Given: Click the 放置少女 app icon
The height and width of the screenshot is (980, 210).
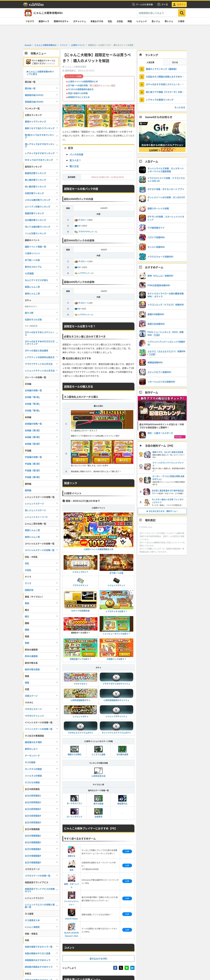Looking at the screenshot, I should click(x=71, y=849).
